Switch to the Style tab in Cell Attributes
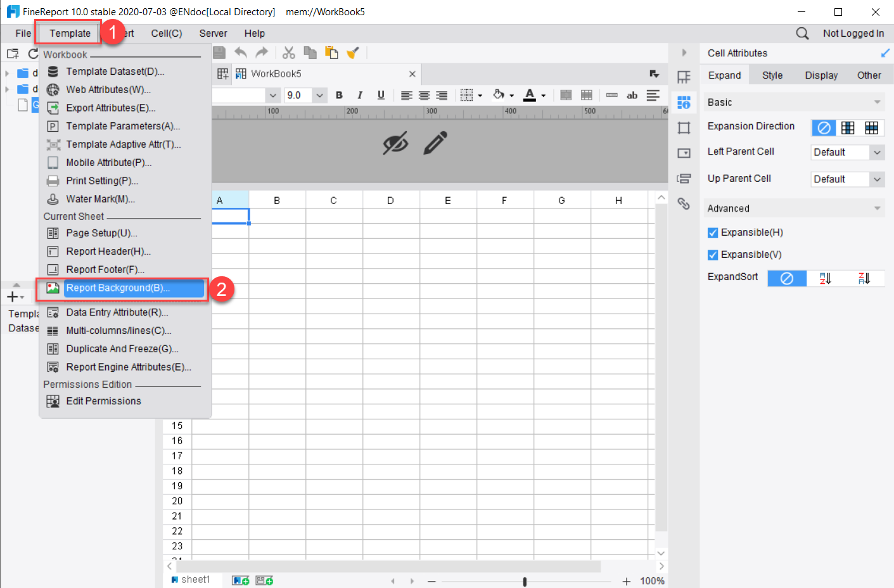 point(772,75)
